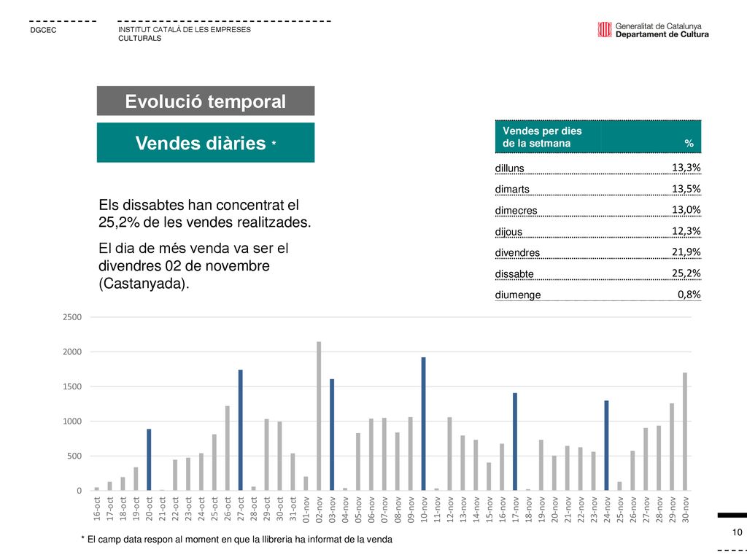
Task: Click the 'Vendes per dies de la setmana' header
Action: click(x=542, y=137)
